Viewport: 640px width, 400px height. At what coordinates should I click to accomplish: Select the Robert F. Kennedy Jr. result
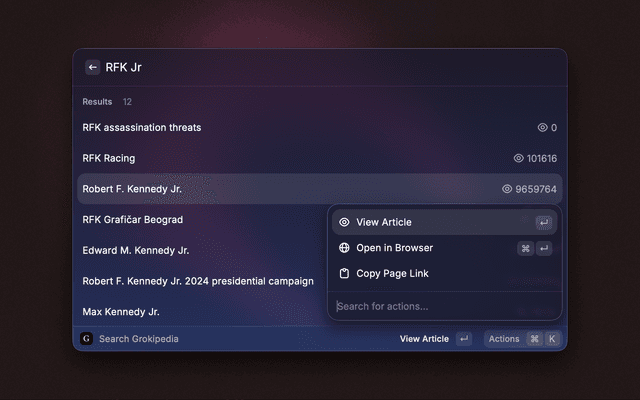tap(132, 189)
